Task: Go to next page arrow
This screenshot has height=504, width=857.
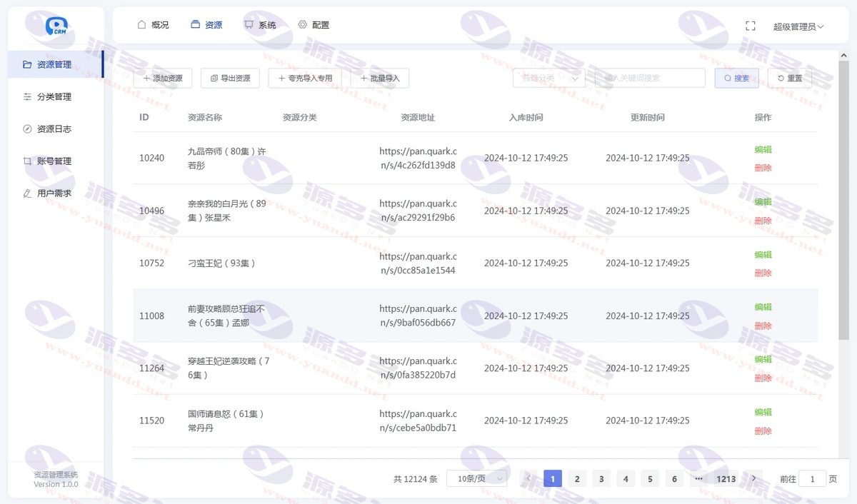Action: (x=753, y=478)
